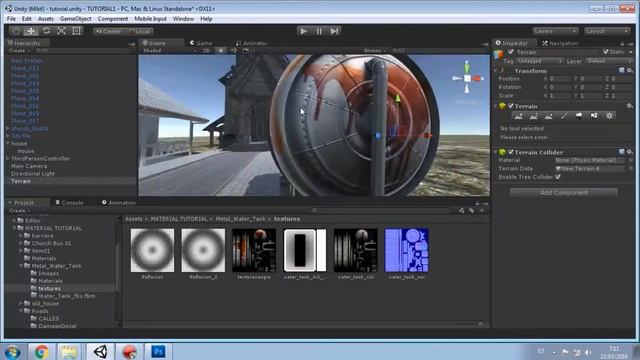Select the Paint Height terrain tool
The height and width of the screenshot is (360, 640).
coord(533,116)
